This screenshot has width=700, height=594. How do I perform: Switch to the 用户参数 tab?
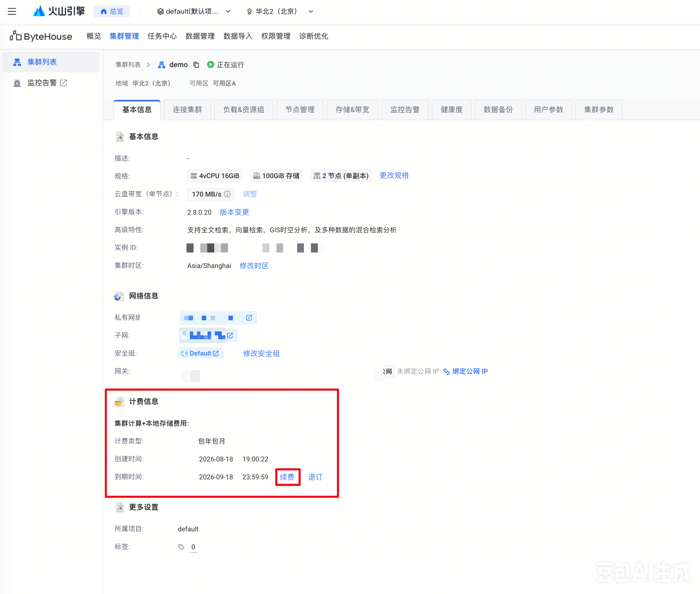548,110
